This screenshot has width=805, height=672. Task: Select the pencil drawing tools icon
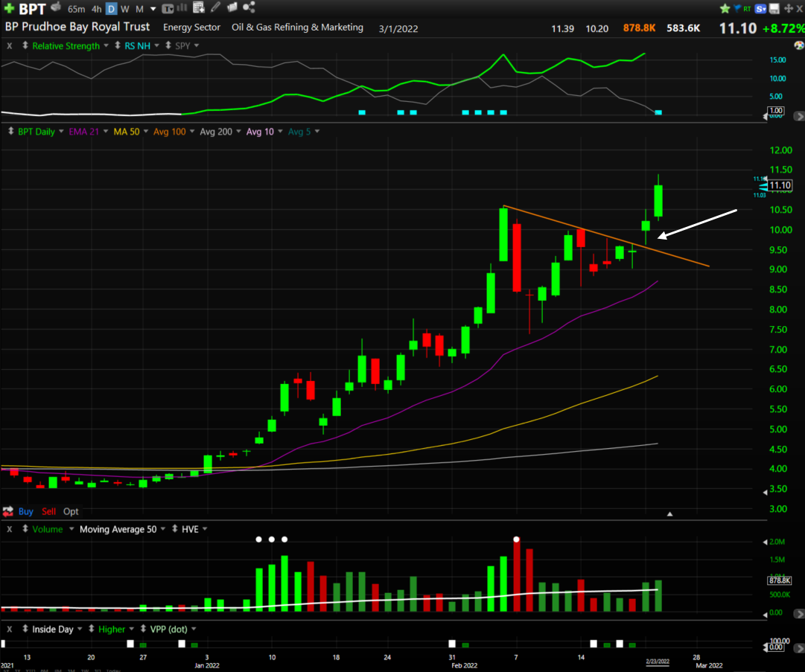pyautogui.click(x=216, y=7)
